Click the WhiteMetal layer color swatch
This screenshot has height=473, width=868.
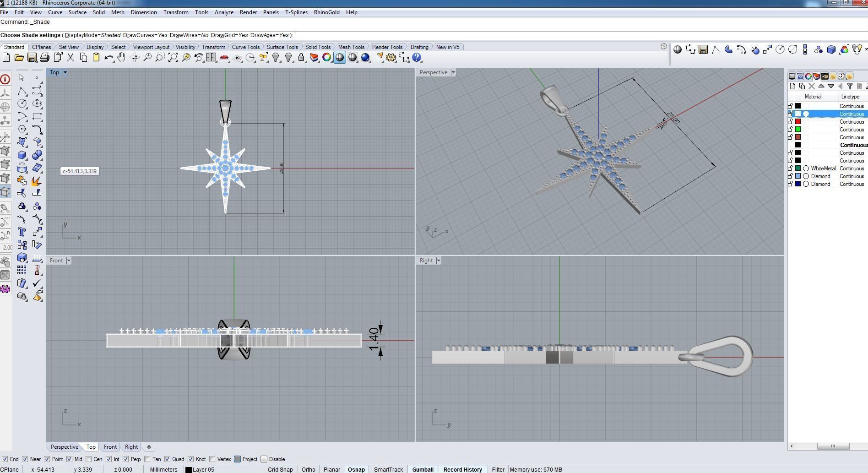click(798, 169)
